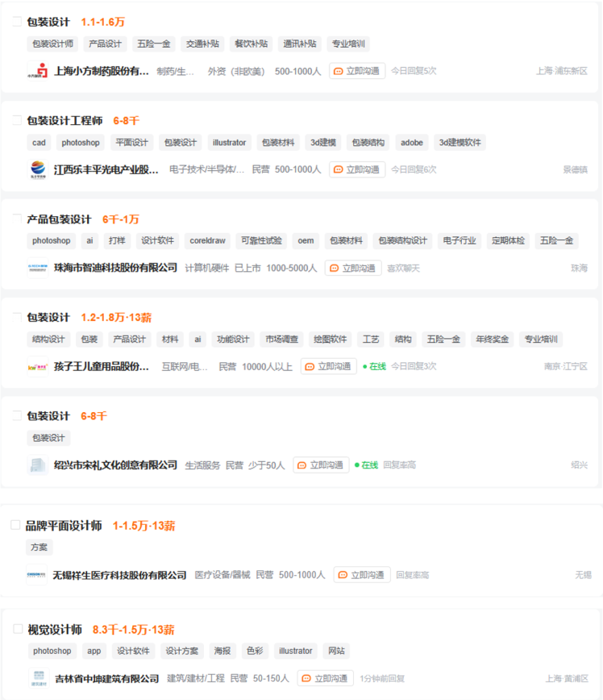Screen dimensions: 603x700
Task: Click the 包装结构设计 tag
Action: 403,240
